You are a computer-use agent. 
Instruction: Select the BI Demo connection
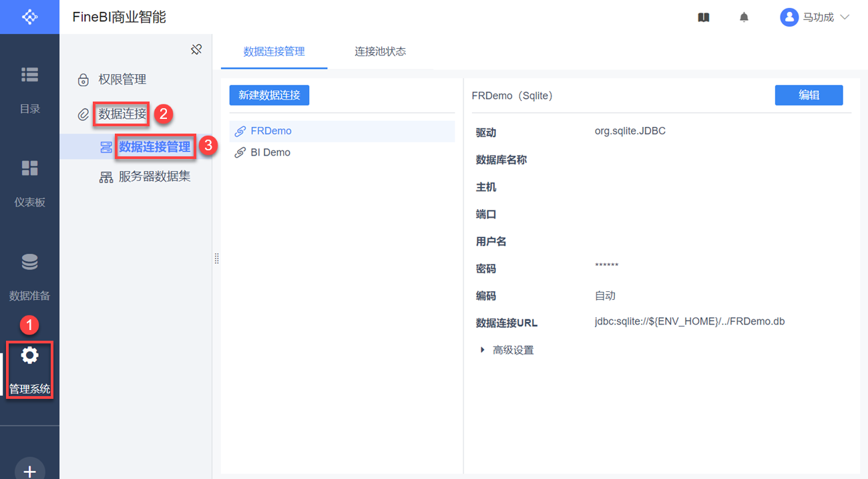tap(342, 152)
